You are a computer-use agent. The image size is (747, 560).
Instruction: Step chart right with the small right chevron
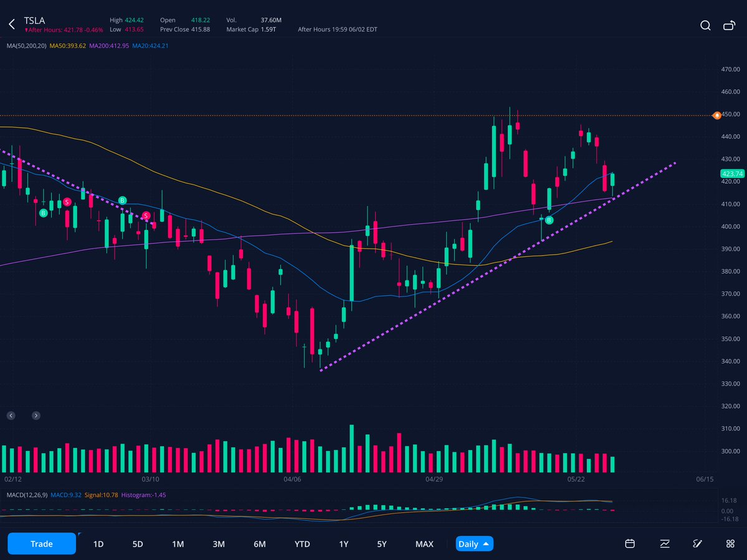click(x=36, y=415)
